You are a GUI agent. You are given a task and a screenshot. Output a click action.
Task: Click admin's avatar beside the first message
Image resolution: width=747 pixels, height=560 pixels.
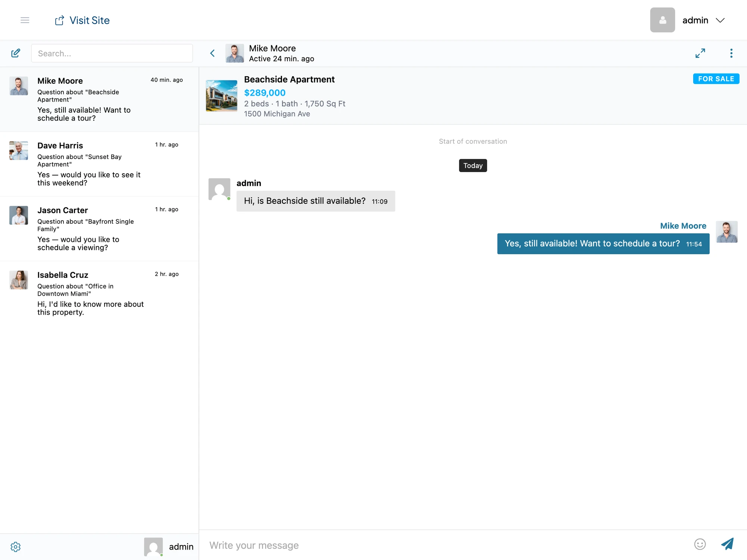click(219, 189)
